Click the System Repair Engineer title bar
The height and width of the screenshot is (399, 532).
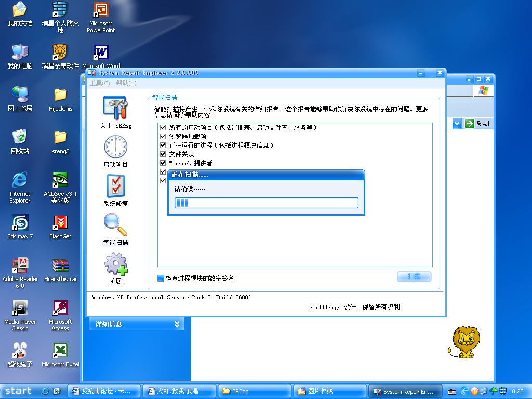(251, 73)
